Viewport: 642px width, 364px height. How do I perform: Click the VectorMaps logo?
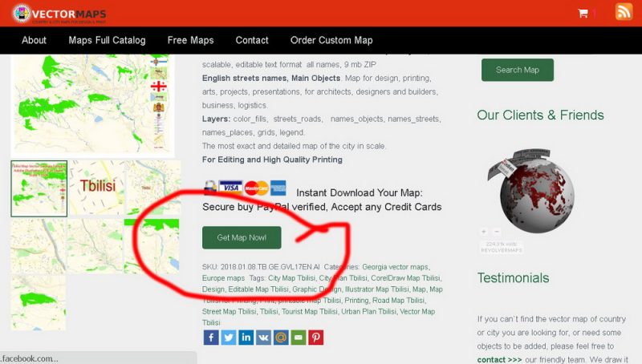click(59, 14)
